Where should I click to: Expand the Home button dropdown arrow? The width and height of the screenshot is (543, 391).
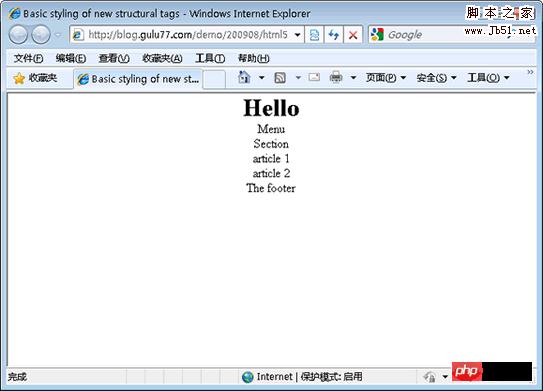262,78
